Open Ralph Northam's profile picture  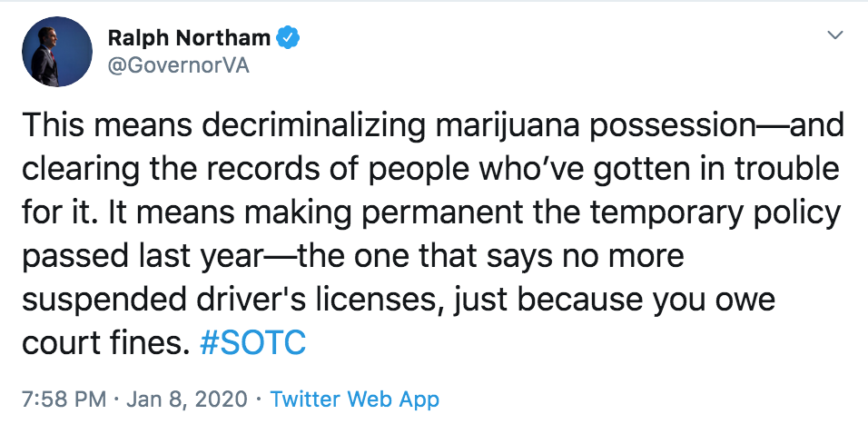[56, 53]
